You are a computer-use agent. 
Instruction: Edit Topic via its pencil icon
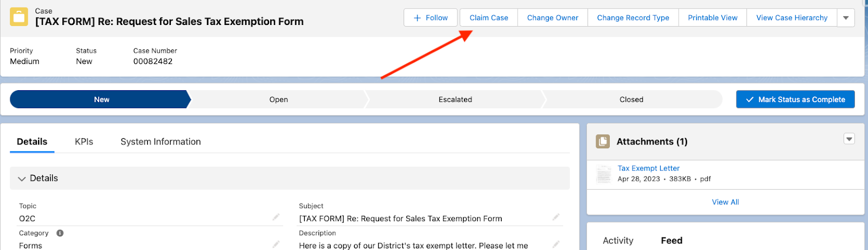276,217
